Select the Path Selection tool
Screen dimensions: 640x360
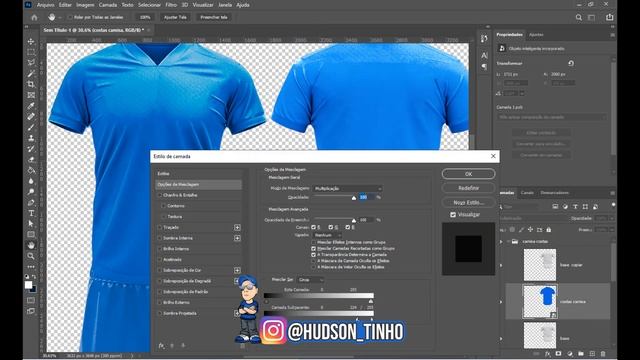coord(31,224)
